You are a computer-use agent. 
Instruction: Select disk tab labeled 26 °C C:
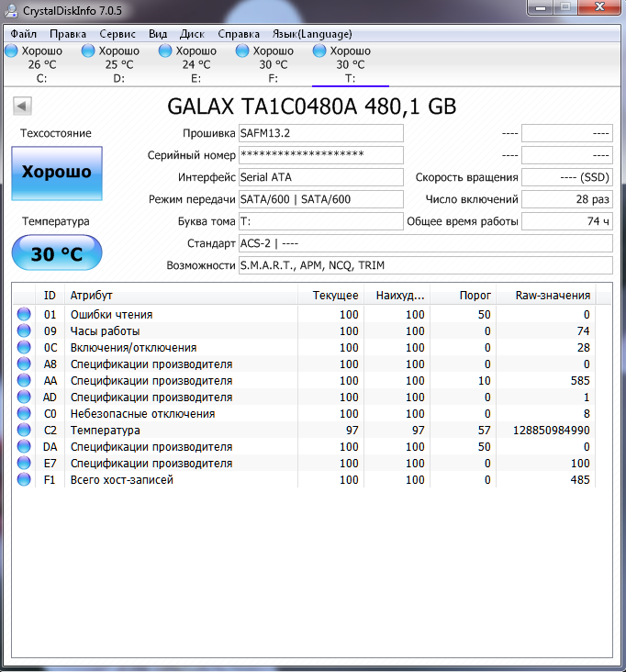tap(42, 64)
